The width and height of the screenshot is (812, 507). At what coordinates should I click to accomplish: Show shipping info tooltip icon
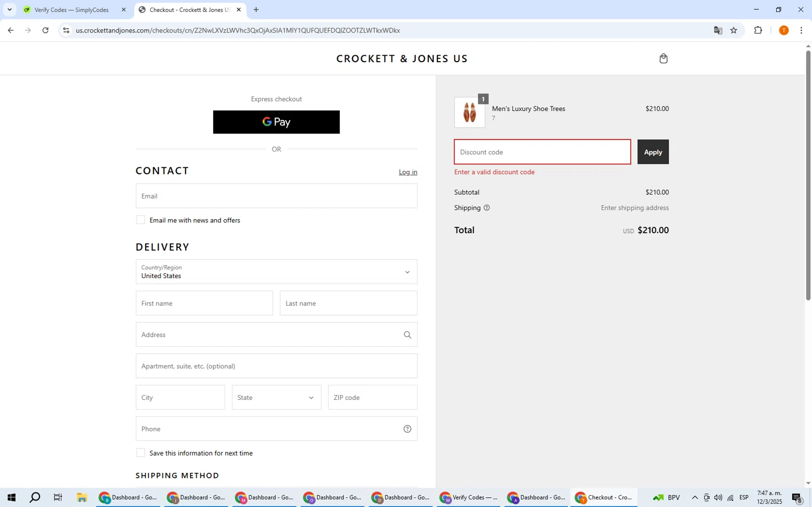487,208
